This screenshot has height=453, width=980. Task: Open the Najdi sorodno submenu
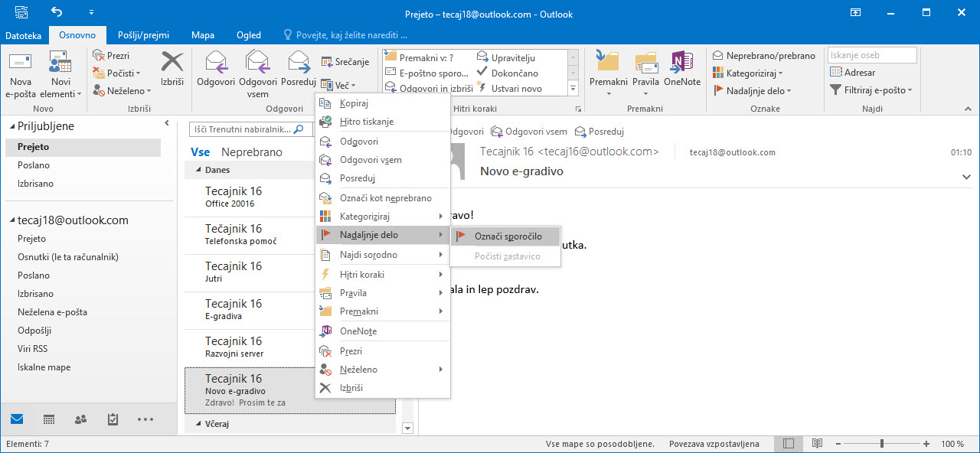pos(383,255)
